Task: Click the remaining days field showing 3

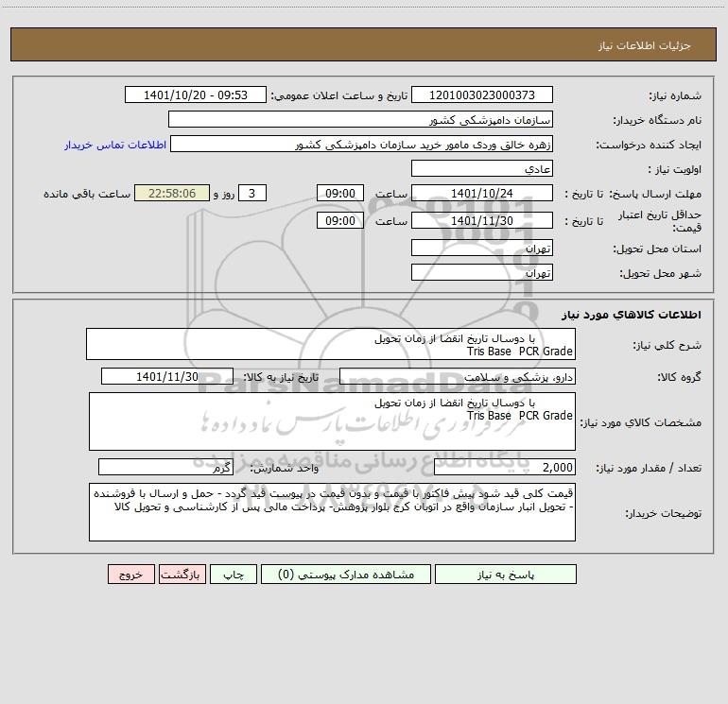Action: [x=252, y=193]
